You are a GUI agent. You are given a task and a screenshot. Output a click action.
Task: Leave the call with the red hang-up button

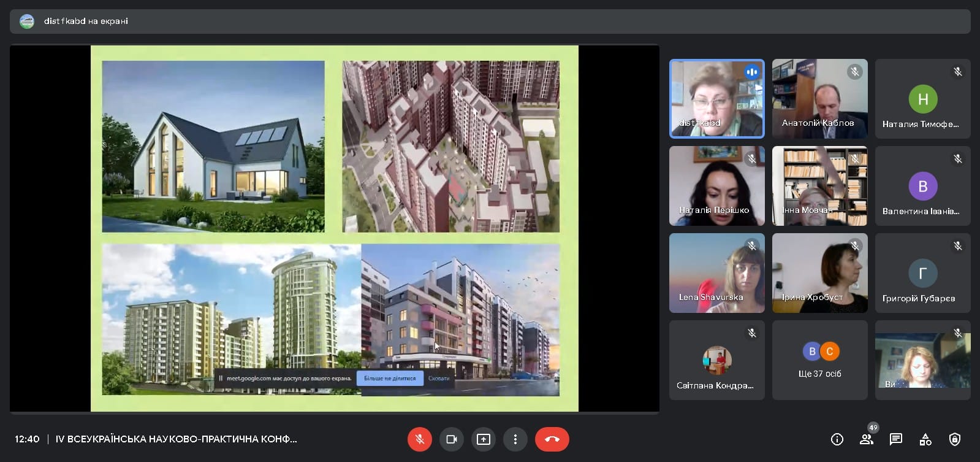coord(552,439)
